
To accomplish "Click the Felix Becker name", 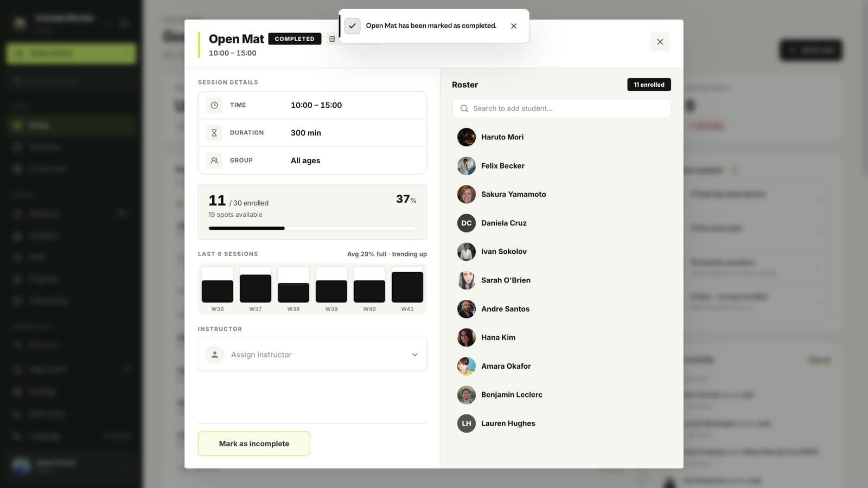I will (503, 166).
